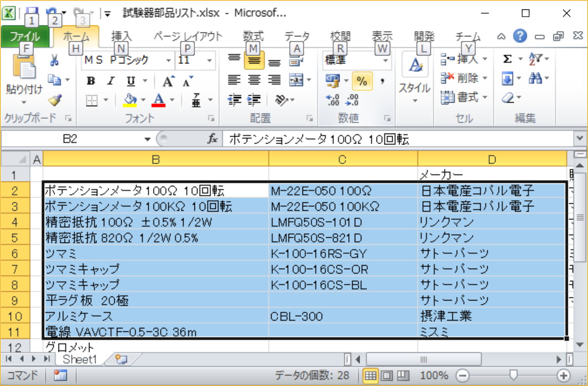
Task: Open the font name dropdown
Action: point(168,60)
